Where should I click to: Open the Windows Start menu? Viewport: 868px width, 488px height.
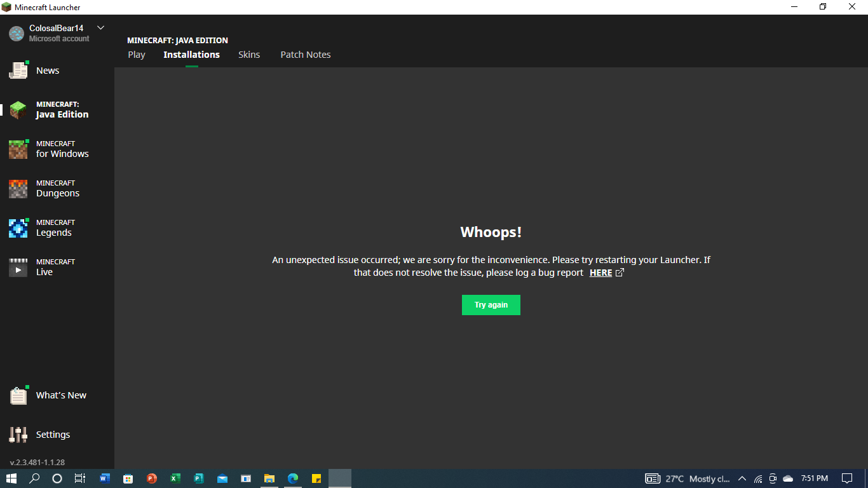coord(11,478)
